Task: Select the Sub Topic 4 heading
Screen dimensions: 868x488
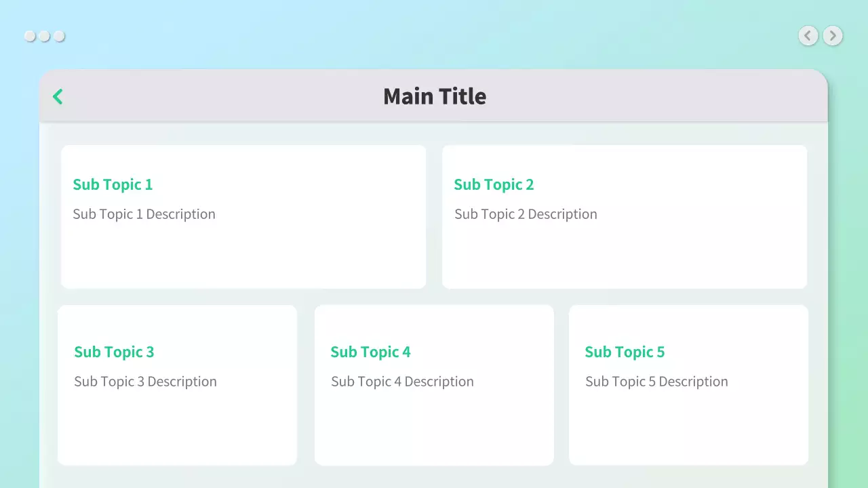Action: click(x=370, y=352)
